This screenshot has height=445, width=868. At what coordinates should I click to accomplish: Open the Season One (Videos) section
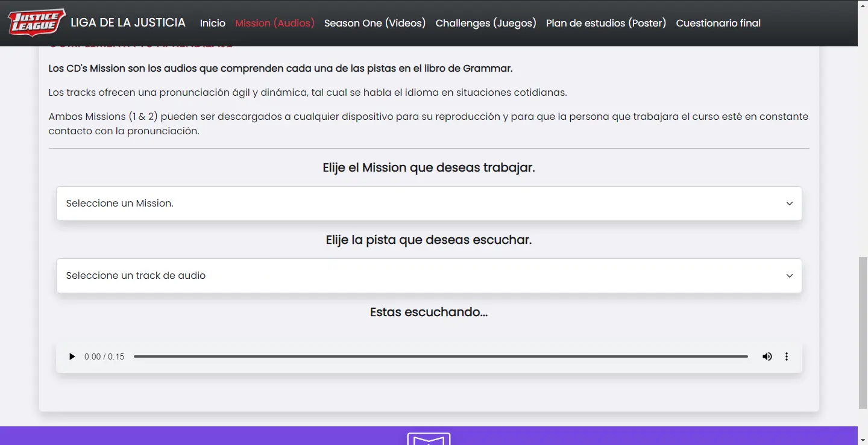point(375,23)
